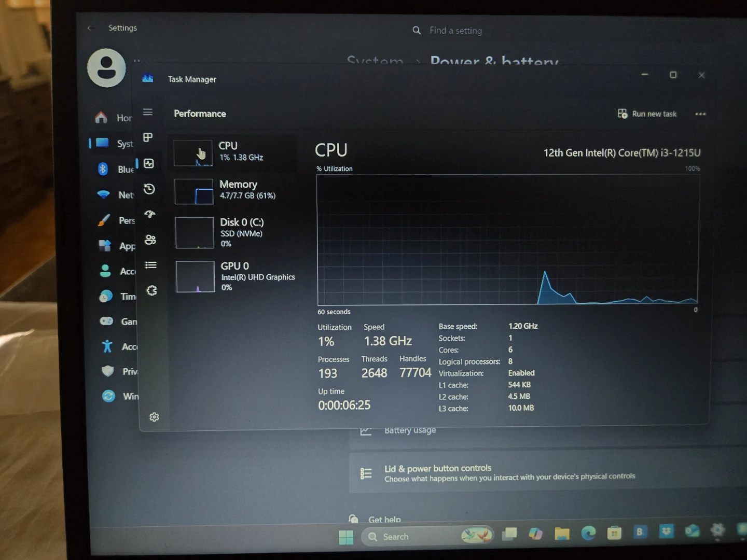This screenshot has width=747, height=560.
Task: Expand Lid & power button controls
Action: 548,472
